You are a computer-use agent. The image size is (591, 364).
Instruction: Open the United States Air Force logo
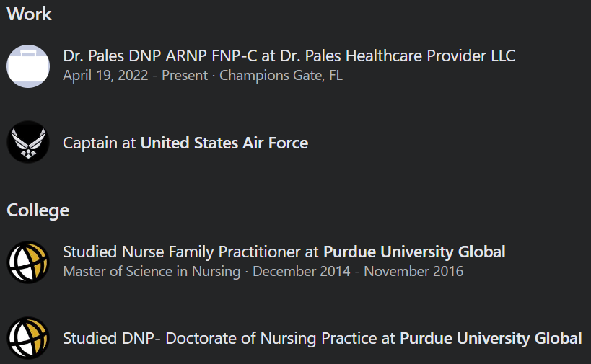28,142
